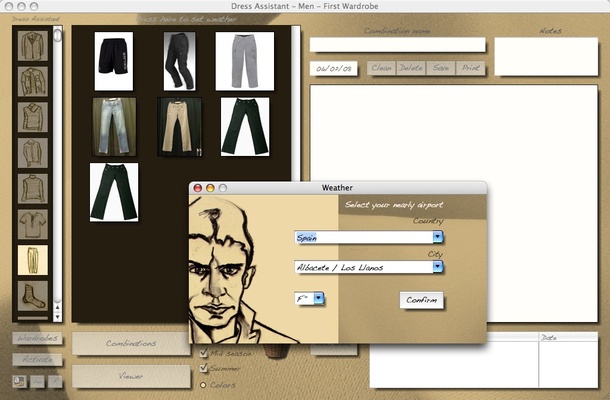Image resolution: width=610 pixels, height=400 pixels.
Task: Click the date field showing 06/07/08
Action: click(x=334, y=68)
